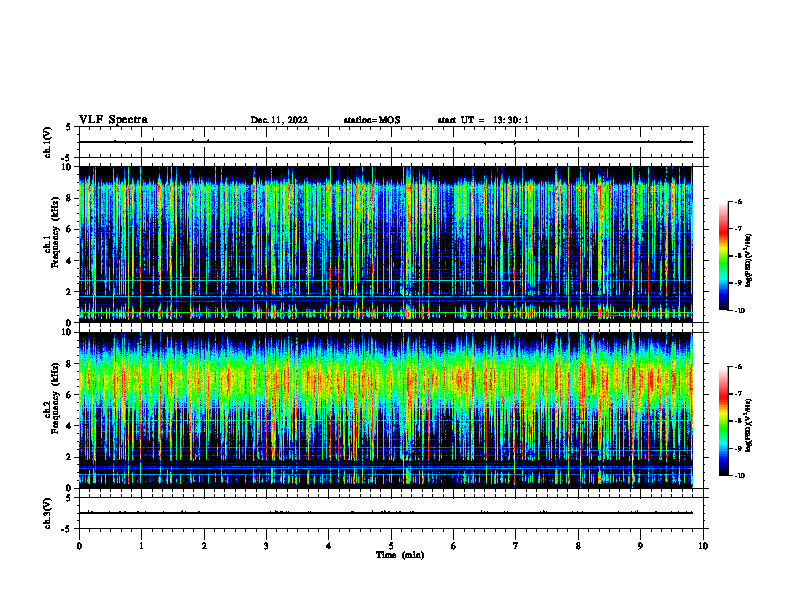The width and height of the screenshot is (792, 612).
Task: Click the time axis tick label "5"
Action: [x=391, y=546]
